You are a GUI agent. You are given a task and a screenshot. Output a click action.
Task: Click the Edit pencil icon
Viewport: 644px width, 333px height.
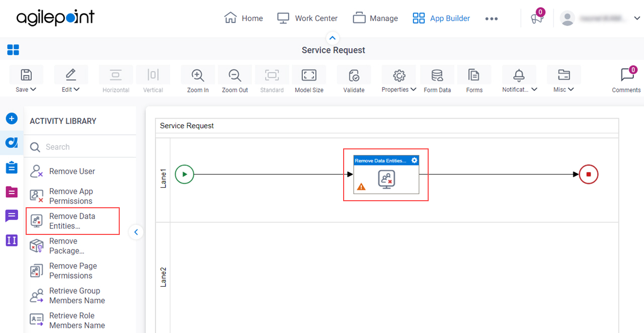click(70, 75)
